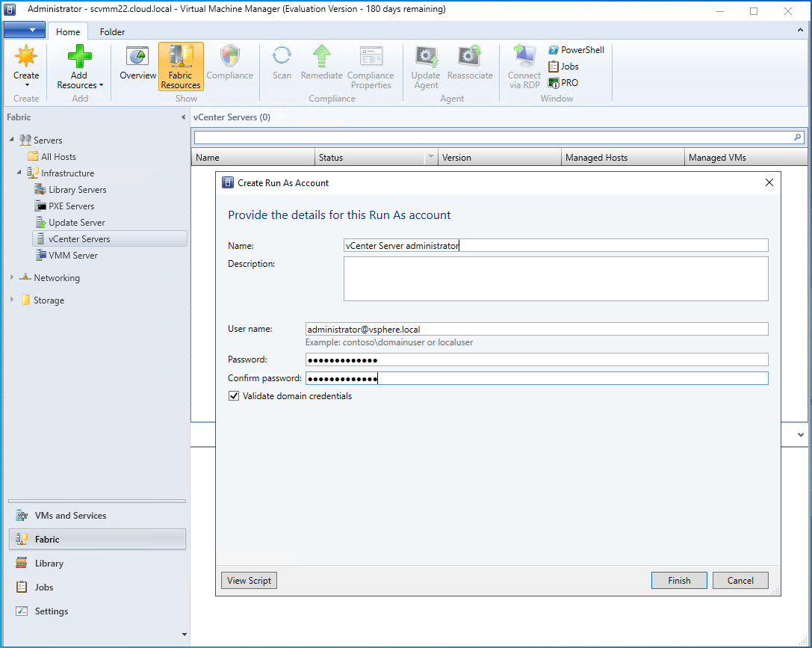This screenshot has width=812, height=648.
Task: Collapse the Infrastructure tree node
Action: tap(19, 173)
